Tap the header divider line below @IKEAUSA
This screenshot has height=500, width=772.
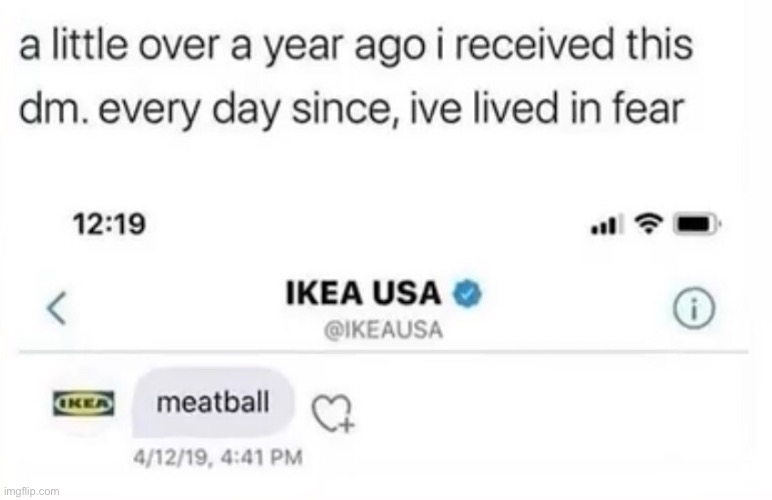pos(384,352)
